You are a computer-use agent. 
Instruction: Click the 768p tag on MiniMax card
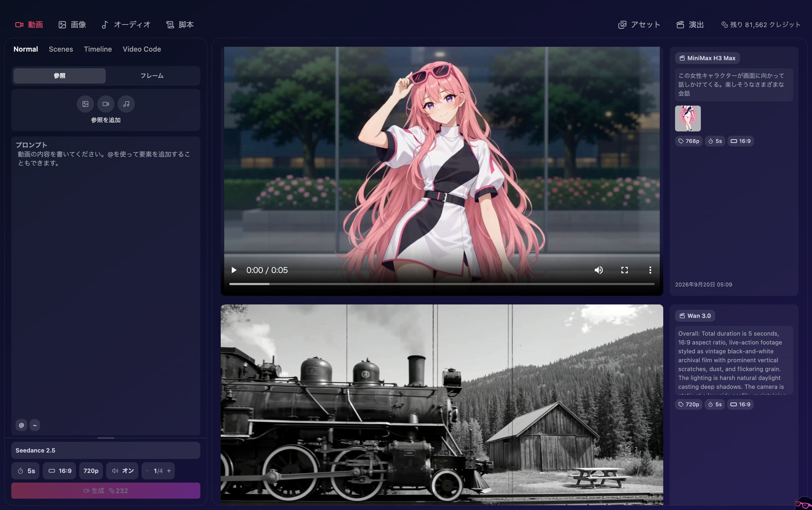click(689, 141)
